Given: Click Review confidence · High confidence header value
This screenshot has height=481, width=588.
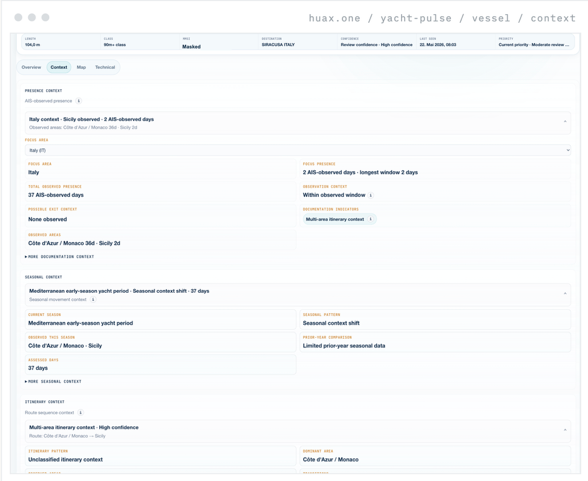Looking at the screenshot, I should (x=376, y=45).
